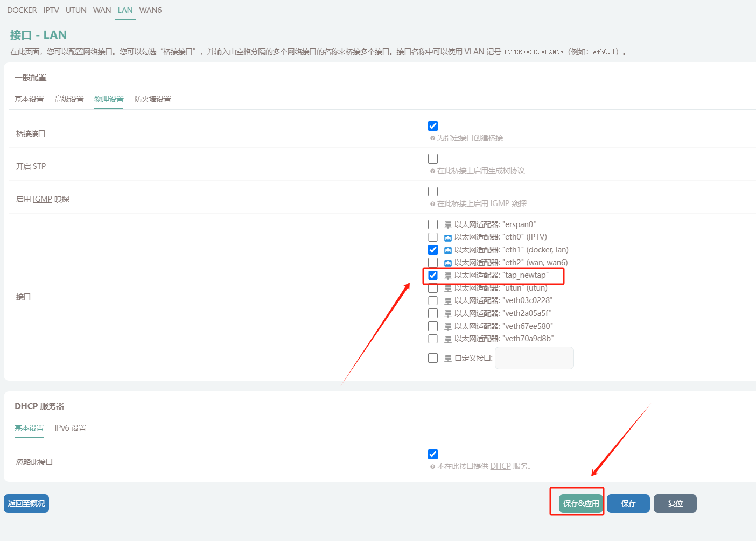
Task: Click the help icon beside STP description
Action: pyautogui.click(x=432, y=171)
